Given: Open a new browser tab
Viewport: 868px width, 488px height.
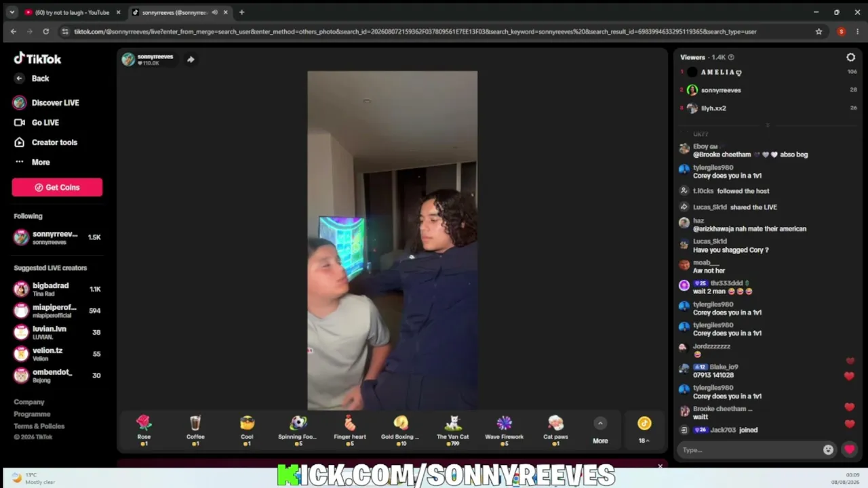Looking at the screenshot, I should pyautogui.click(x=241, y=12).
